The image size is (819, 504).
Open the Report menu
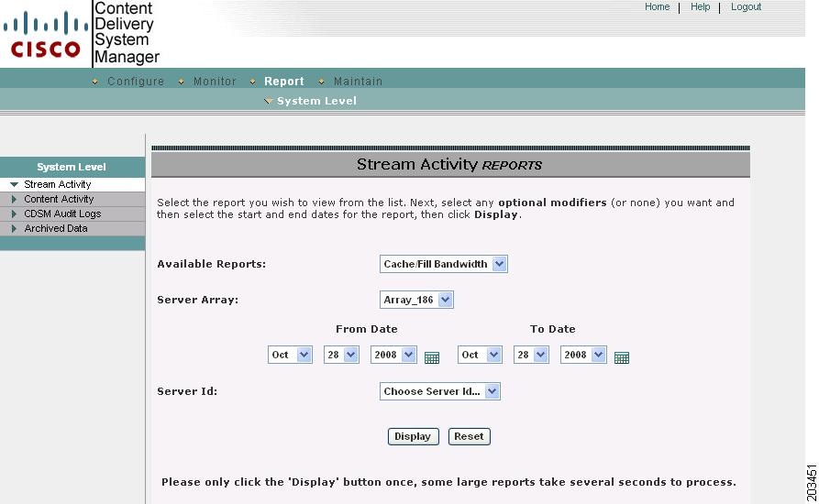point(283,82)
